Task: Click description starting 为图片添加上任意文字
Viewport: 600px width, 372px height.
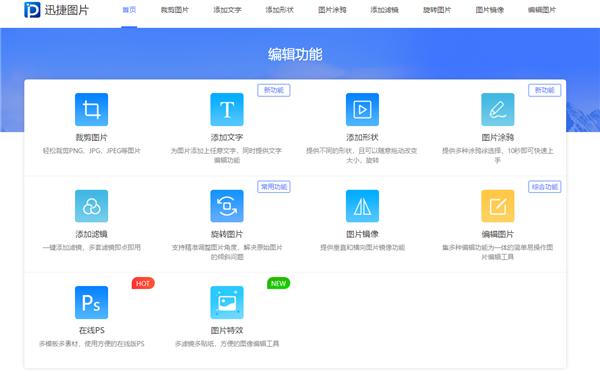Action: (x=227, y=155)
